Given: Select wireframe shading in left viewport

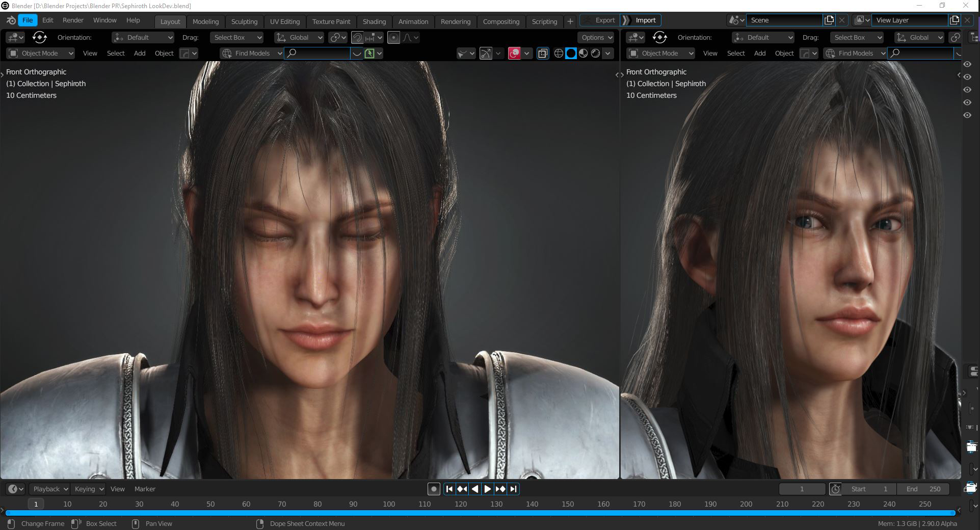Looking at the screenshot, I should click(559, 54).
